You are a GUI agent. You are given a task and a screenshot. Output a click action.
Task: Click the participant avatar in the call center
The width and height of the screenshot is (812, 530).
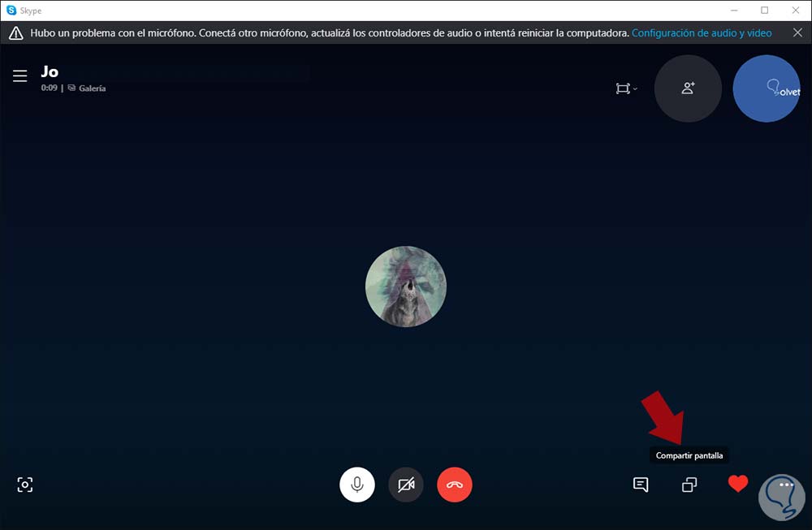(x=406, y=286)
